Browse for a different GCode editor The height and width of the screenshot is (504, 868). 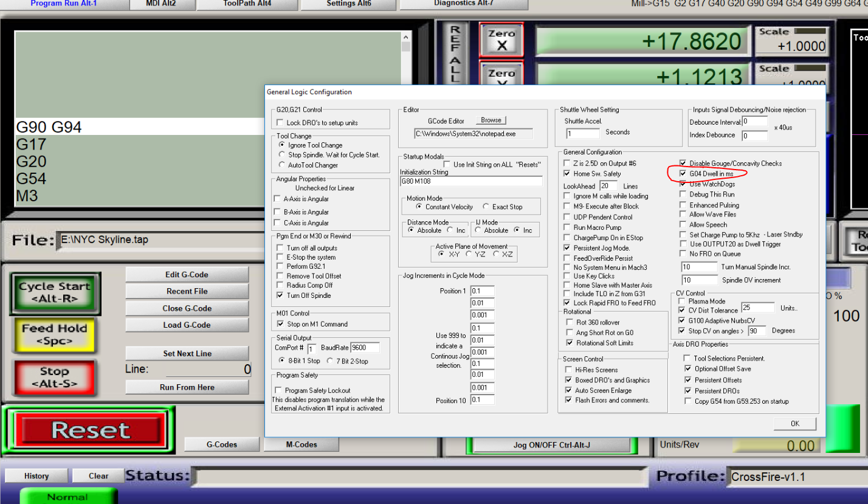pos(490,120)
